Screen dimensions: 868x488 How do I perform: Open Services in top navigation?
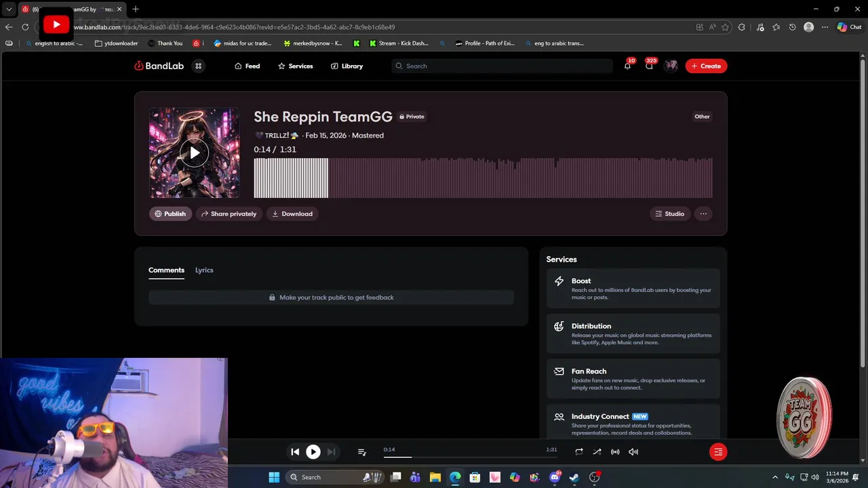pos(296,66)
